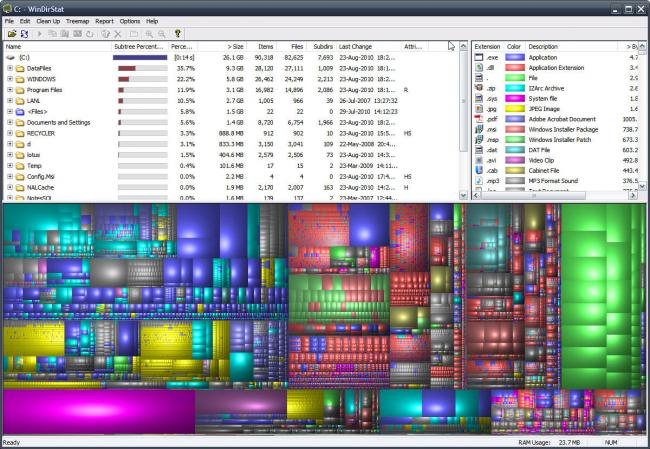Click the .jpg yellow color swatch
Screen dimensions: 650x449
514,108
